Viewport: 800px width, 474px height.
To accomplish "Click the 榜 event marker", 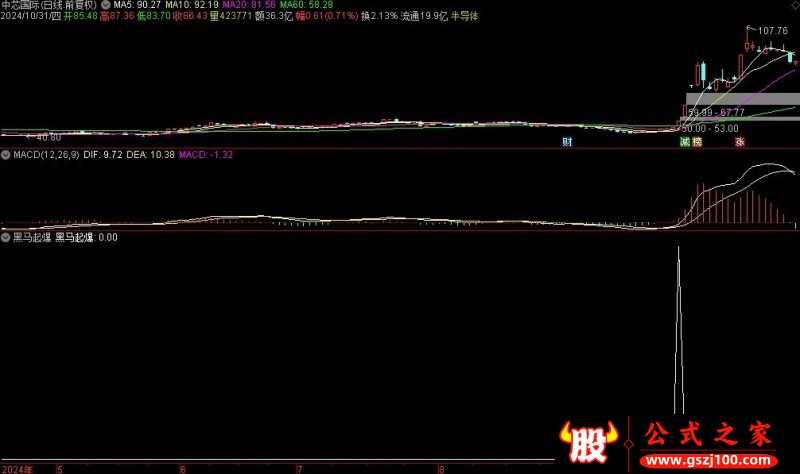I will [697, 142].
